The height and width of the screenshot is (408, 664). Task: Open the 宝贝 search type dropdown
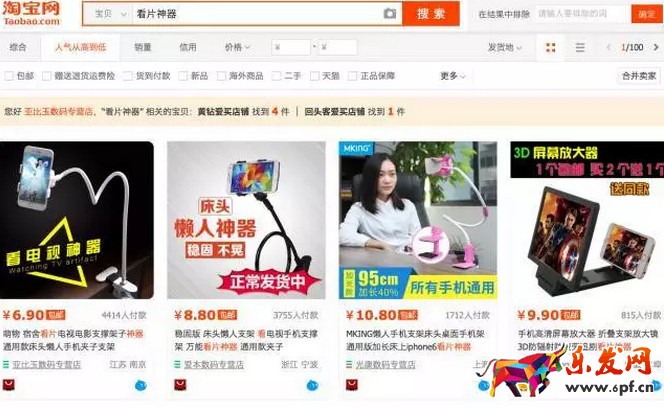(x=109, y=14)
